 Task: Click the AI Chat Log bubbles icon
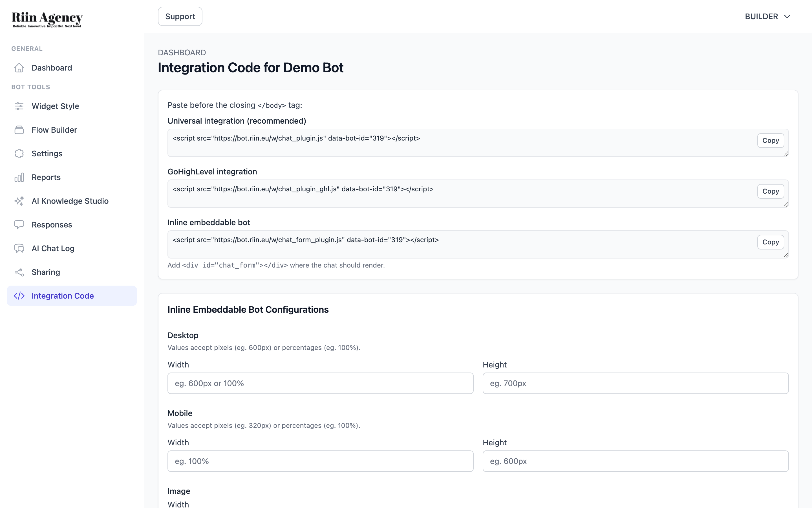click(x=19, y=248)
